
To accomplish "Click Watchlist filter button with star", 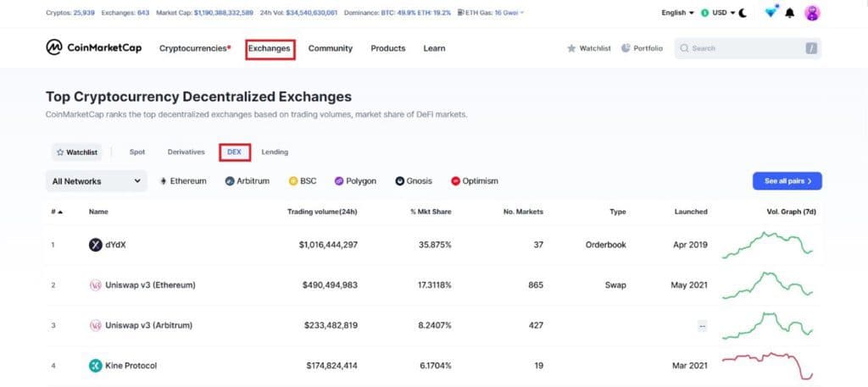I will pos(77,152).
